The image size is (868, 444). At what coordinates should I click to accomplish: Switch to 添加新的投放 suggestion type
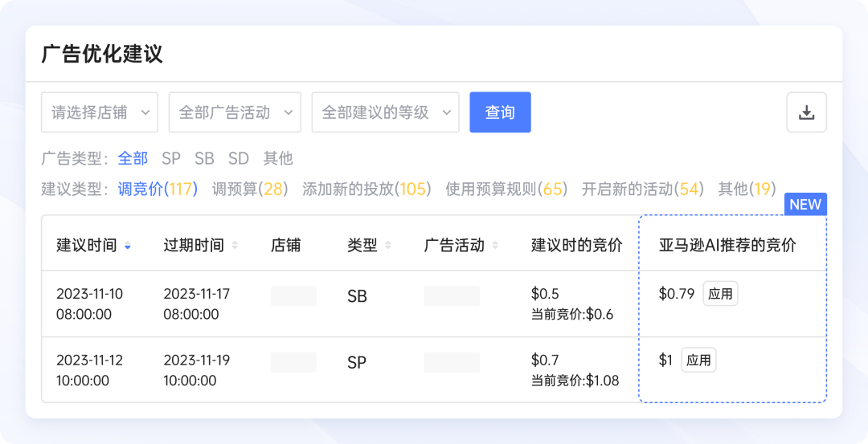(x=366, y=189)
